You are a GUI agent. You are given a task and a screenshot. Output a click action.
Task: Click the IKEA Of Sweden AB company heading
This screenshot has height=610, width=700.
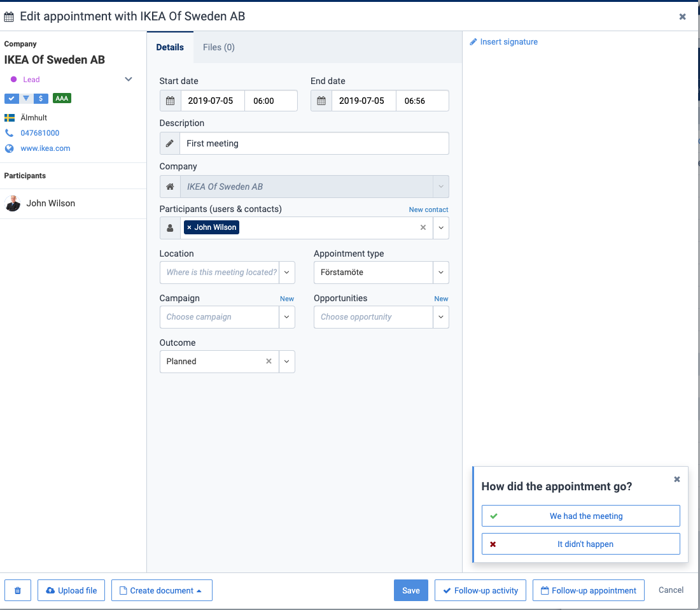[55, 60]
